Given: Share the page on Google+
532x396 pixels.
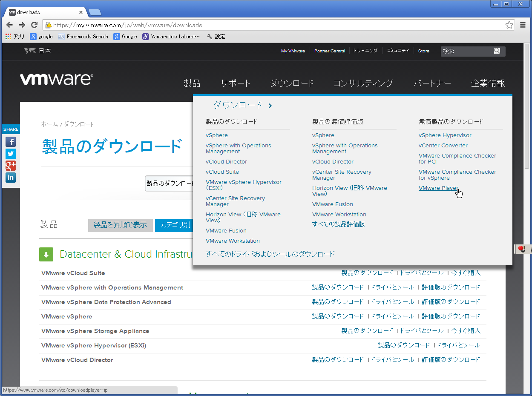Looking at the screenshot, I should click(11, 166).
